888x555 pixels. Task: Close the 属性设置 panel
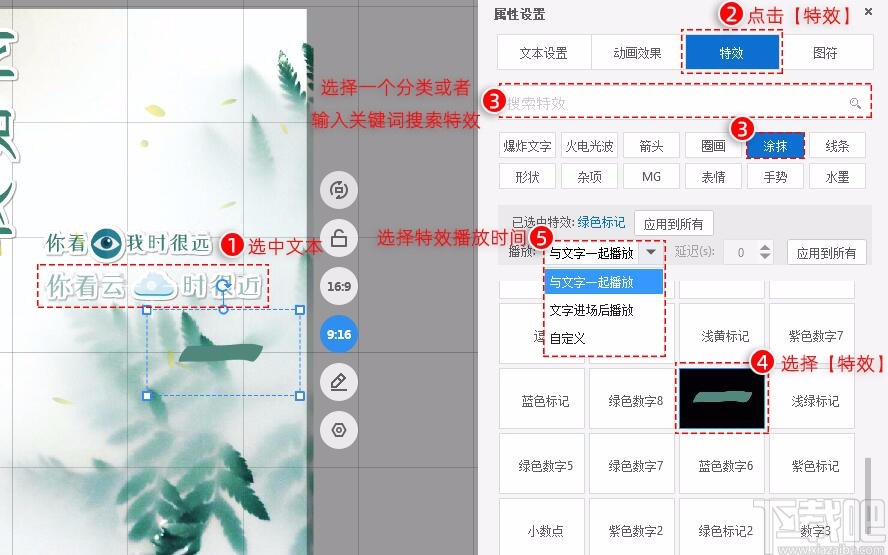pos(868,11)
